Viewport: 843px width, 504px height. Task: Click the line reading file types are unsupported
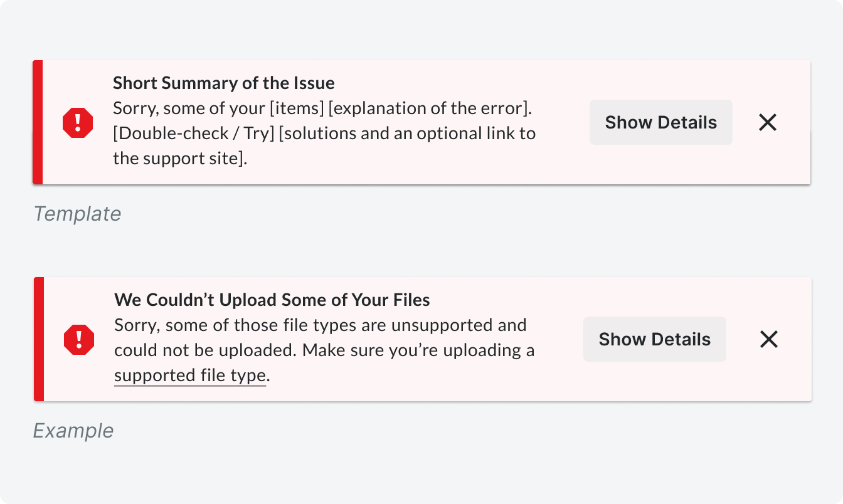(x=321, y=325)
